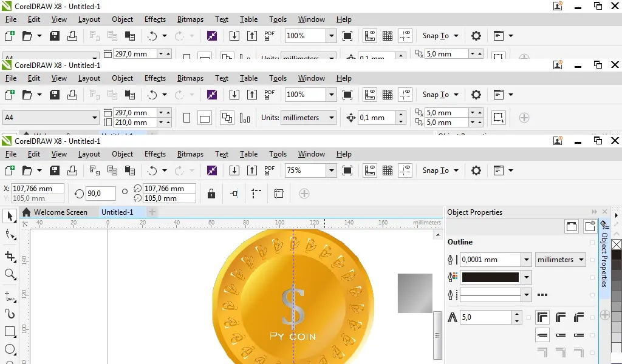Open outline color picker dropdown arrow
Image resolution: width=622 pixels, height=364 pixels.
[x=527, y=277]
